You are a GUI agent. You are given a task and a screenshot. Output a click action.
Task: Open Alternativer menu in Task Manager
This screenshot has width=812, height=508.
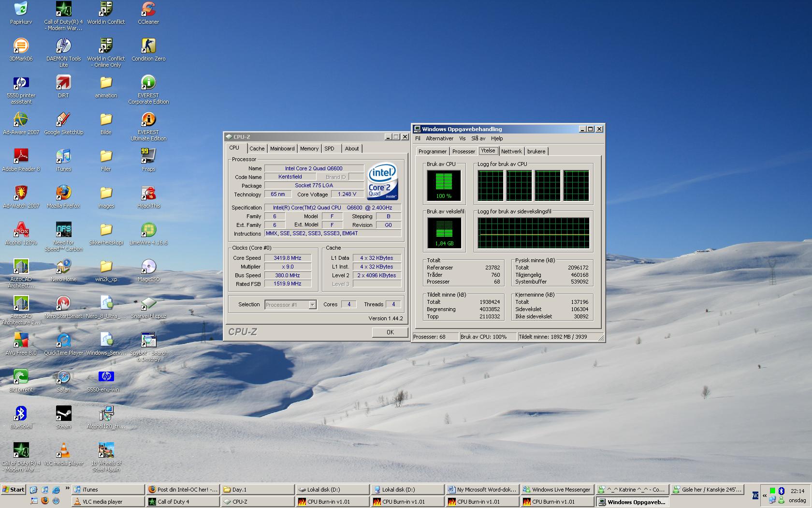[439, 138]
